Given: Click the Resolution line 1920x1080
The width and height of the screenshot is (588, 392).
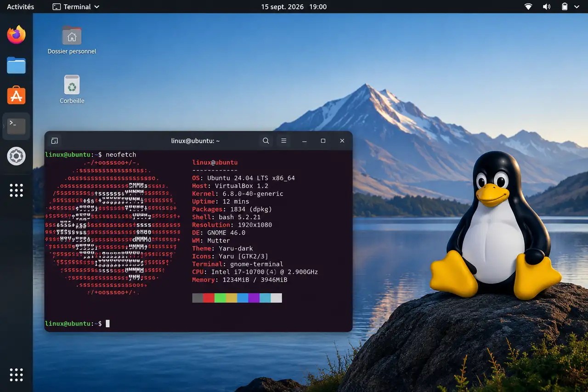Looking at the screenshot, I should (x=232, y=225).
